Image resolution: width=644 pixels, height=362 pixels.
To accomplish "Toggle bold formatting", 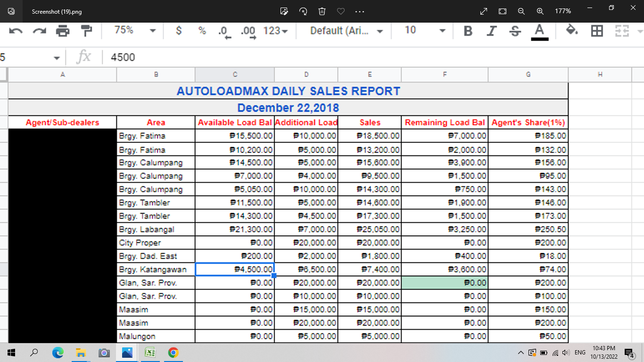I will tap(468, 31).
